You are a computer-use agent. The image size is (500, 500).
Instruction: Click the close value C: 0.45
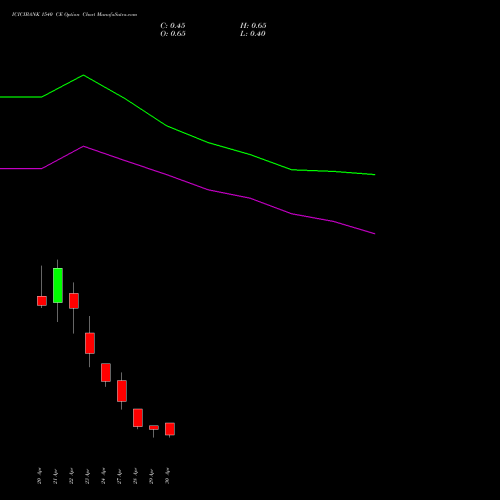pos(173,26)
